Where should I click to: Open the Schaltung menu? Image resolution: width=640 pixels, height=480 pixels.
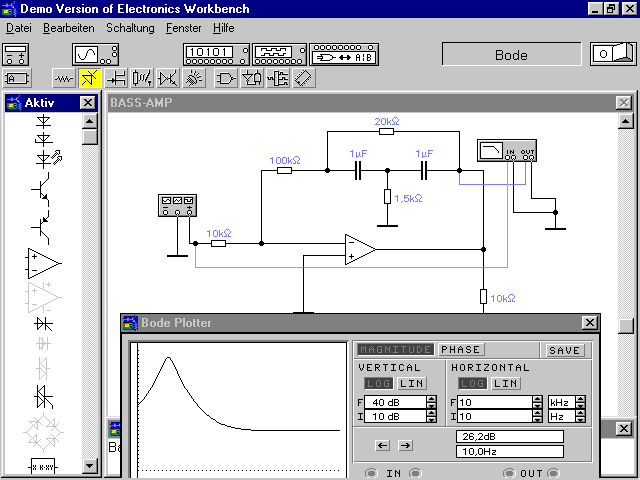130,28
